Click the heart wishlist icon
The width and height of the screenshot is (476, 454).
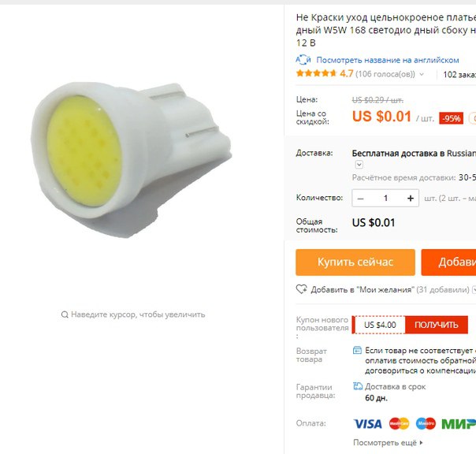pos(302,289)
